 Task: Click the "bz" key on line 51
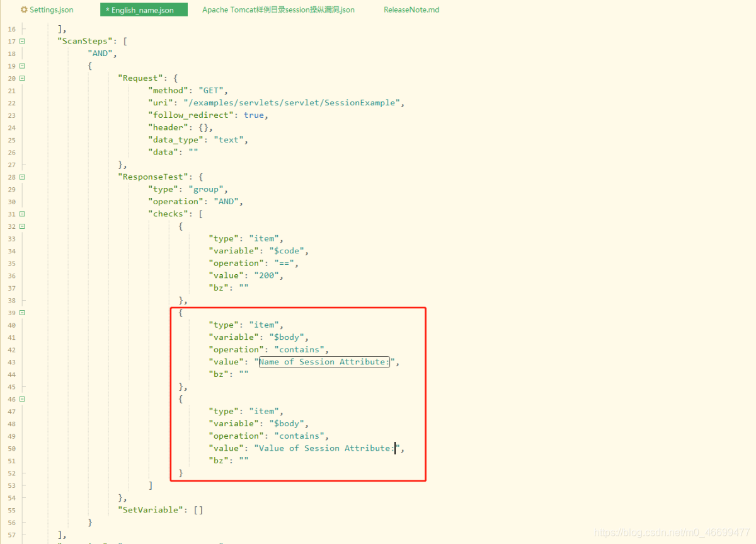219,461
